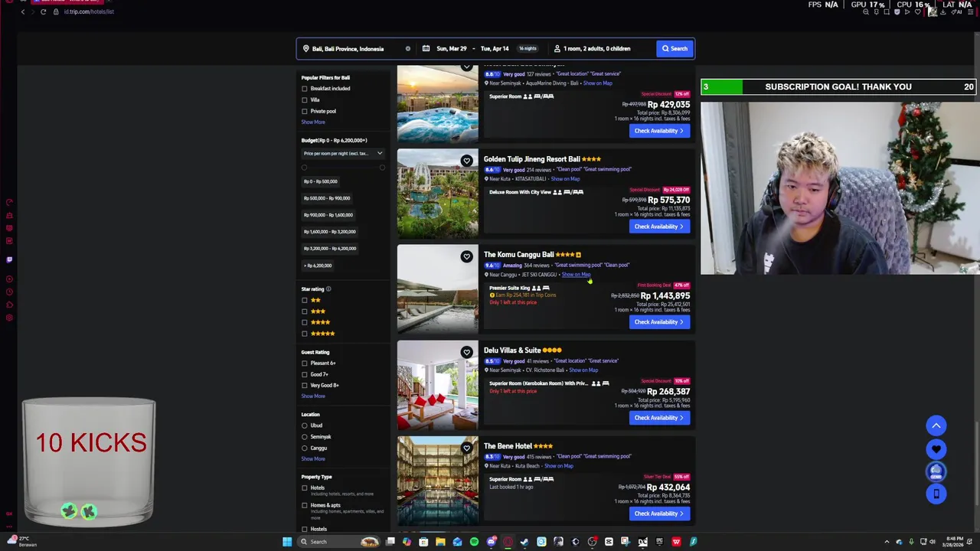Open Task View on the taskbar
The image size is (980, 551).
pos(390,542)
